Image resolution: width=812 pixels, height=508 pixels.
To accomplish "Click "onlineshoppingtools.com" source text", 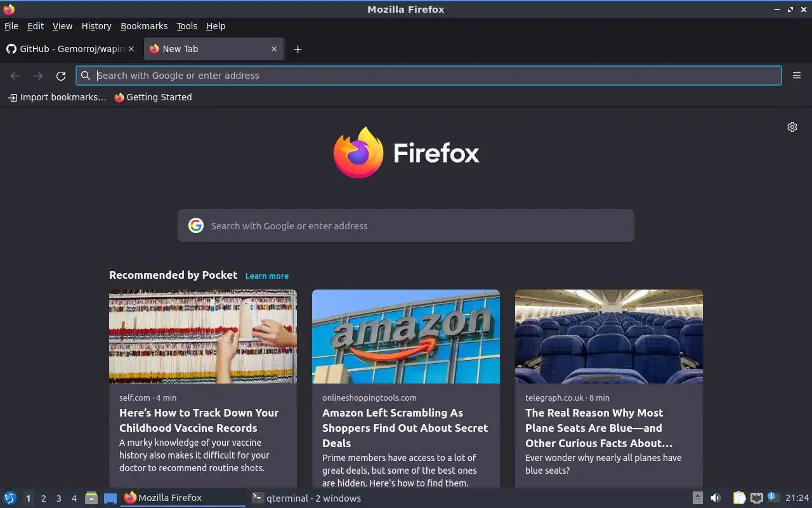I will point(369,398).
